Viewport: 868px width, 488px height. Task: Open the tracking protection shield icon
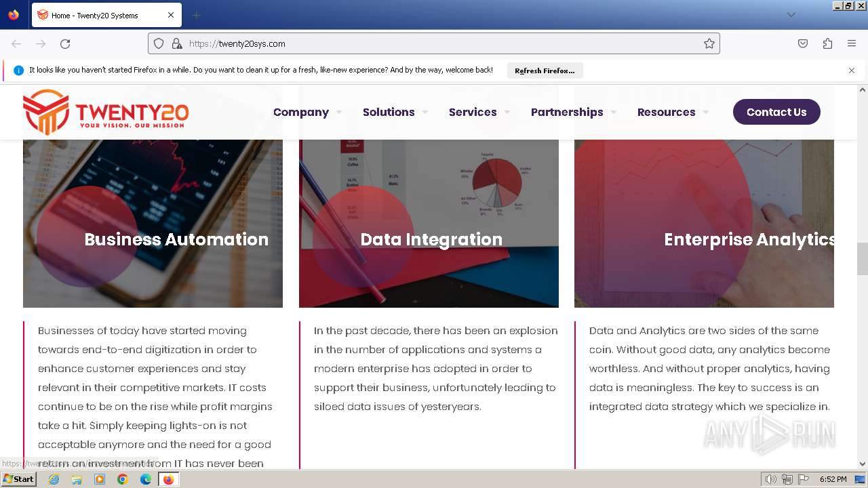159,43
